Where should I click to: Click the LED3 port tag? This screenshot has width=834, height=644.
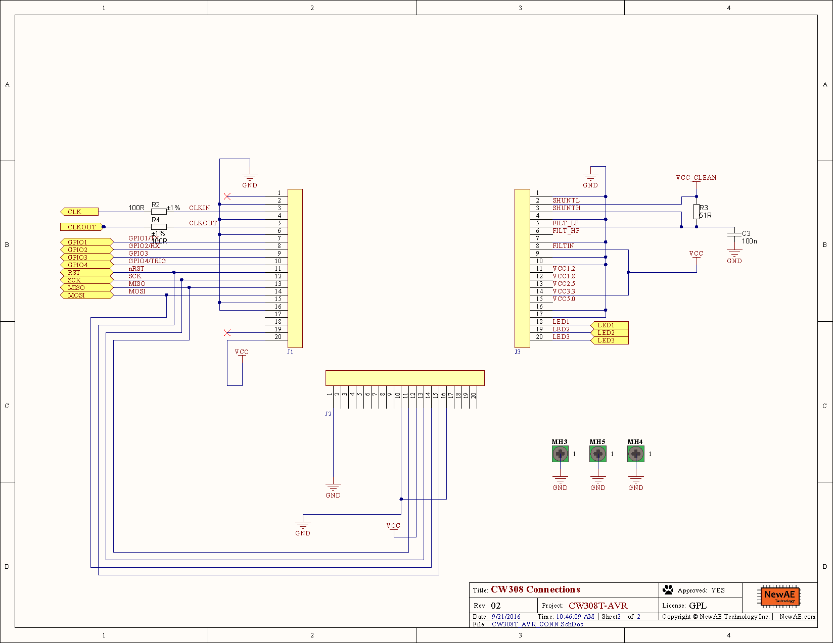pos(610,340)
